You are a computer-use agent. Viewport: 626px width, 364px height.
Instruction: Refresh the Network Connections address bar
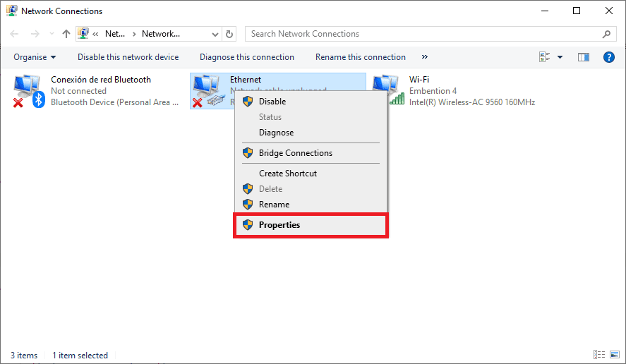tap(229, 34)
